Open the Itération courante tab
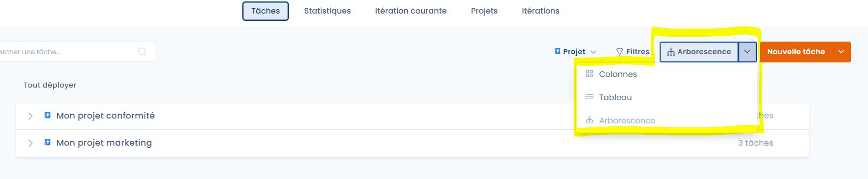This screenshot has height=179, width=868. [x=410, y=11]
